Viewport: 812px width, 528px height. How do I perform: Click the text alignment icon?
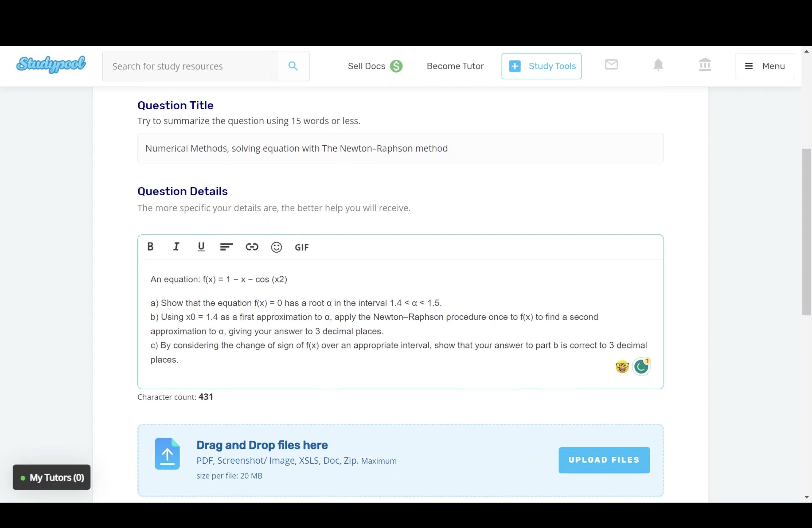point(226,247)
